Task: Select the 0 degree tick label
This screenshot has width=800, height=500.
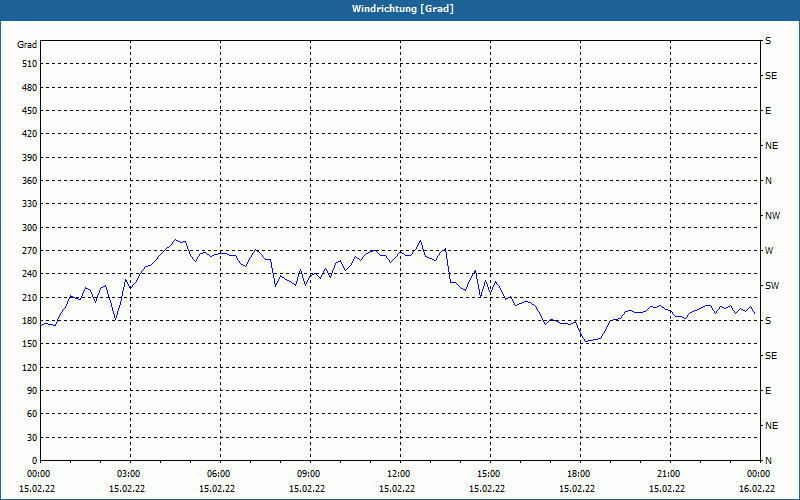Action: coord(35,461)
